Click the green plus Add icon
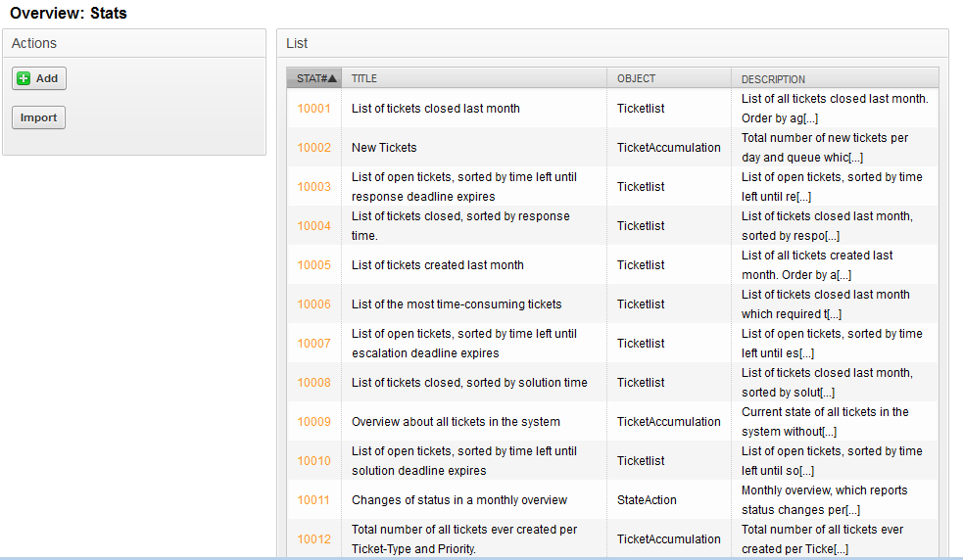 pos(24,78)
